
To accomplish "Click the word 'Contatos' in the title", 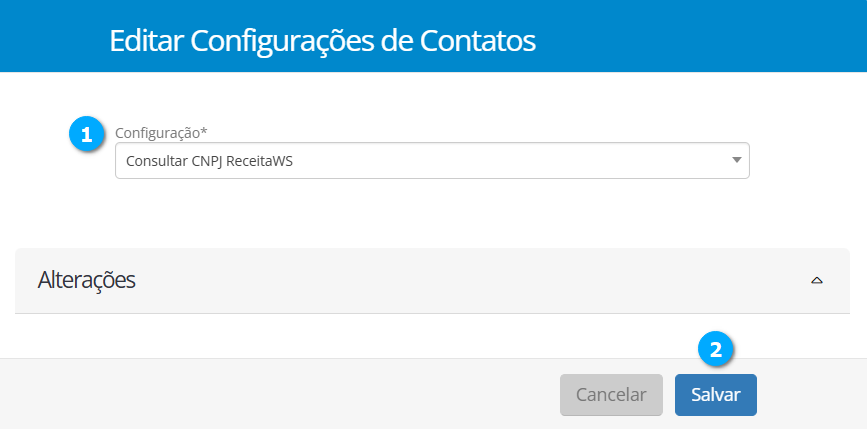I will tap(478, 41).
